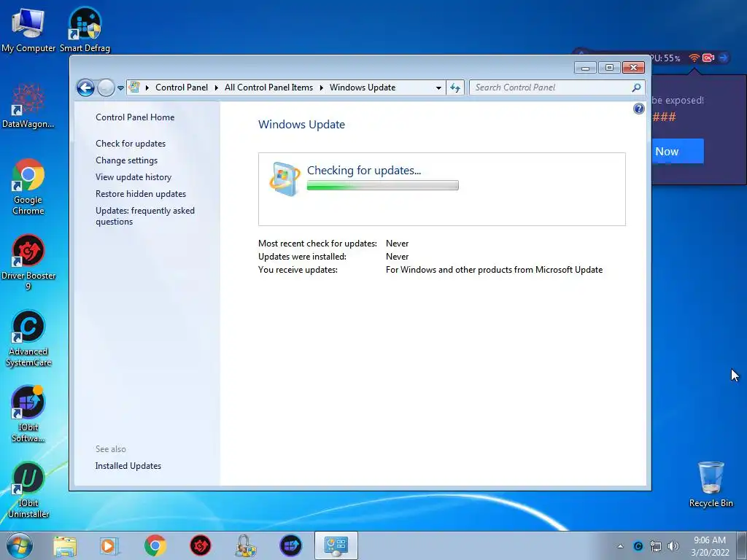The image size is (747, 560).
Task: Open File Explorer from taskbar
Action: pos(65,545)
